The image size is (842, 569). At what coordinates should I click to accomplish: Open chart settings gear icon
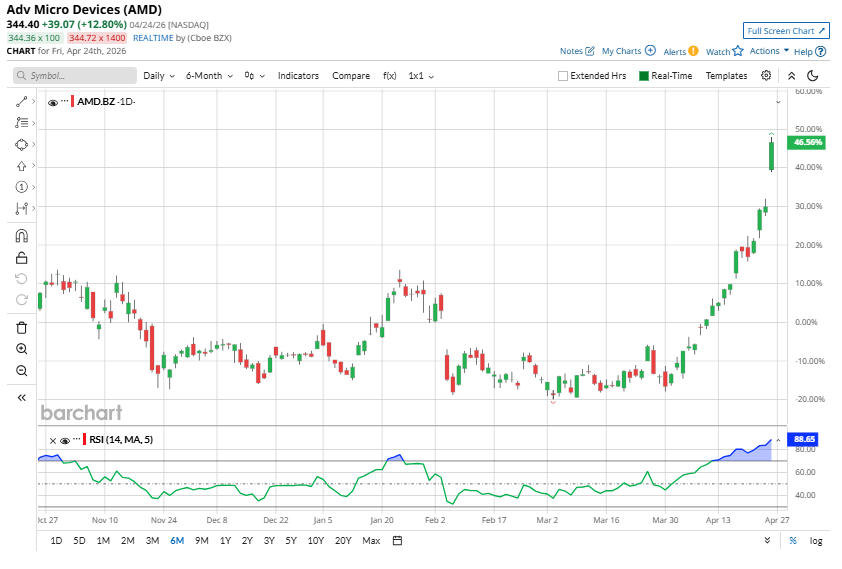[x=766, y=75]
